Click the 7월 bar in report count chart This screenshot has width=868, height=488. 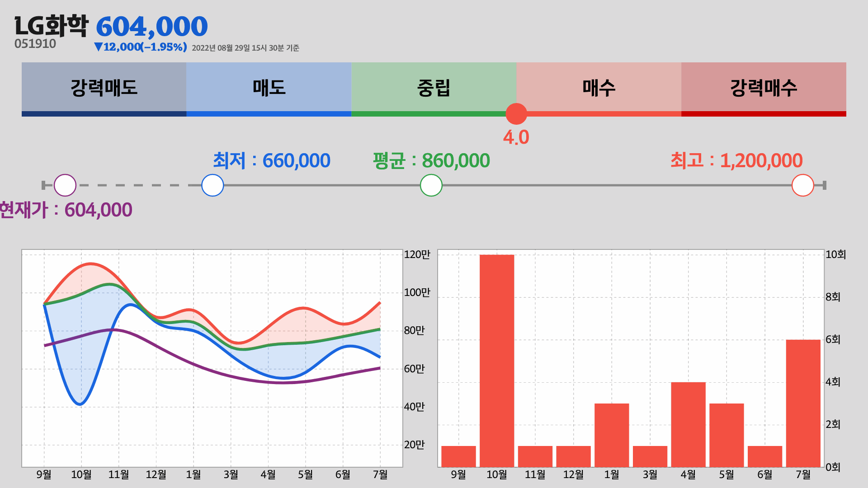pos(803,403)
